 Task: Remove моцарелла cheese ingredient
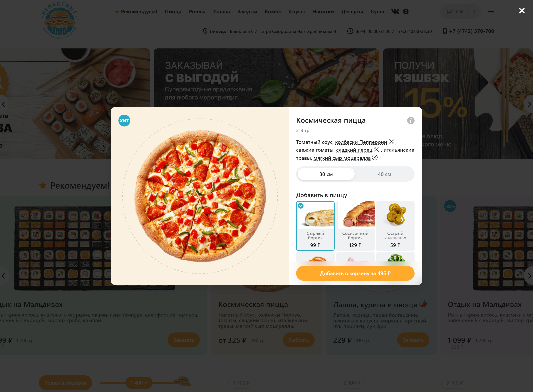coord(375,158)
